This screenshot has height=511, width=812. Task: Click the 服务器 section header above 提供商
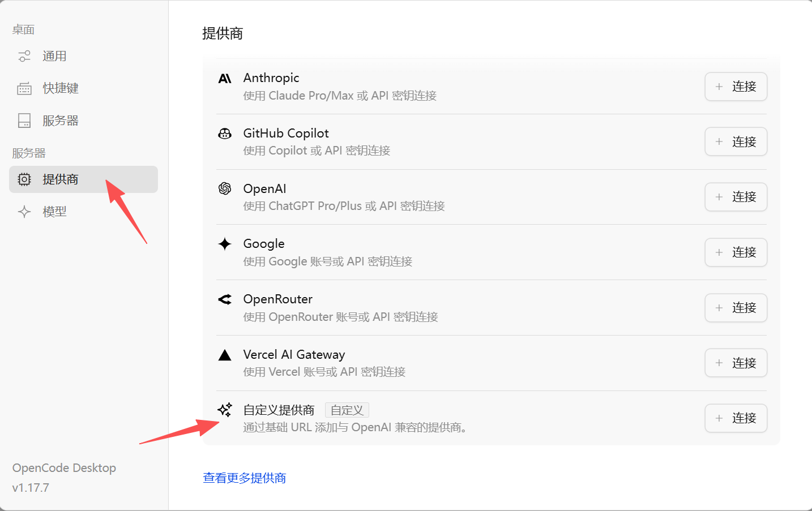point(29,153)
